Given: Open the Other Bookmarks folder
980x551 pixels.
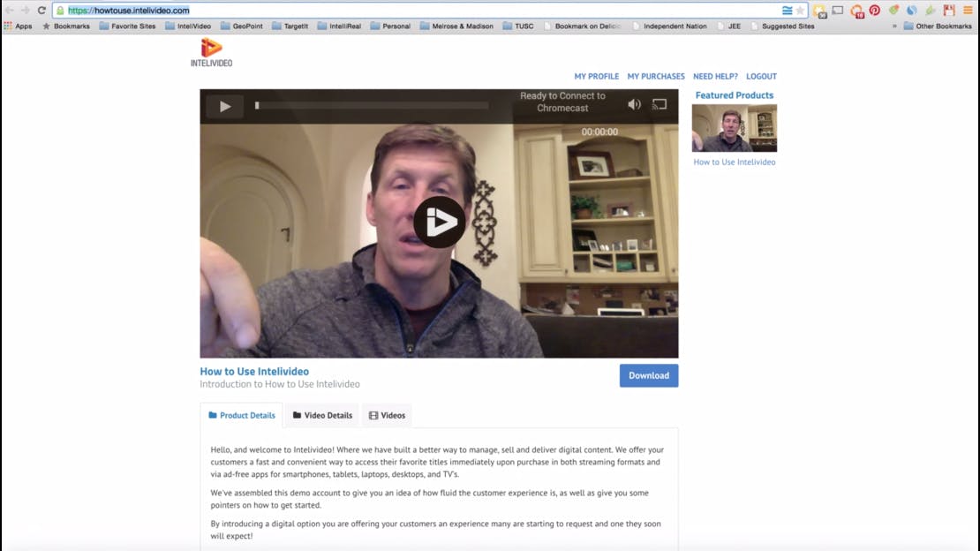Looking at the screenshot, I should point(938,26).
